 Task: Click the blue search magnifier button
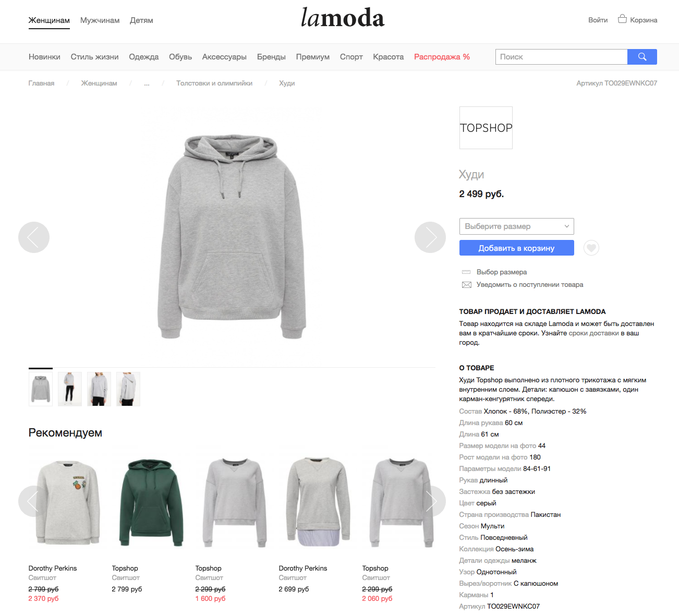tap(642, 57)
